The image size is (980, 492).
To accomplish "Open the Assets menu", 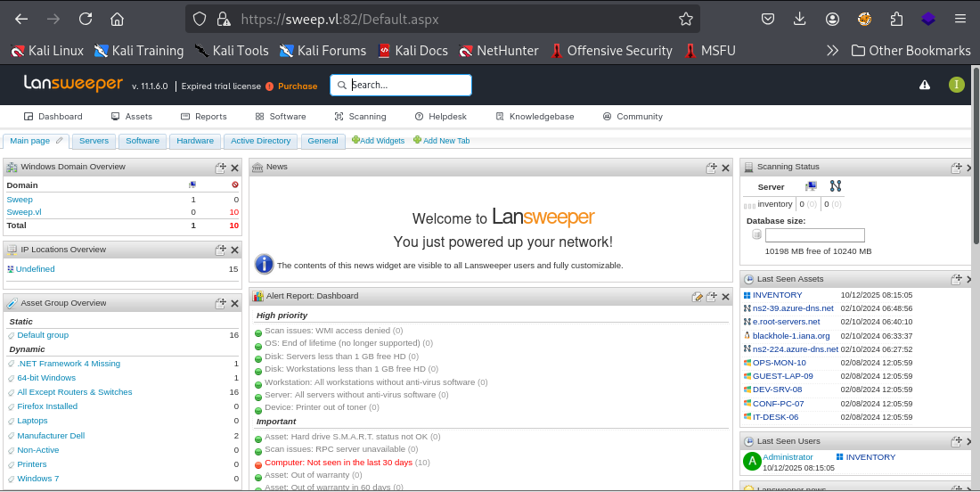I will 131,117.
